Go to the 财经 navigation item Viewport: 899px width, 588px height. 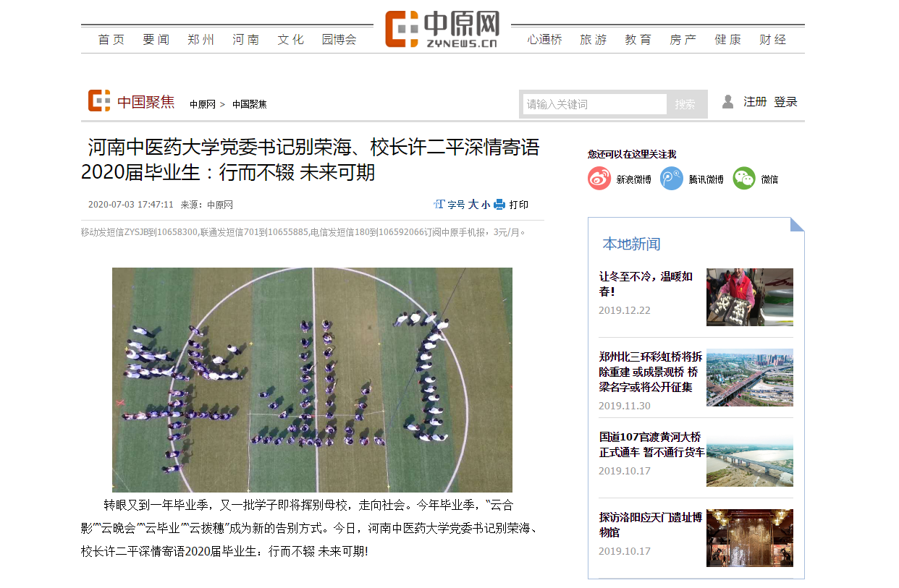773,40
